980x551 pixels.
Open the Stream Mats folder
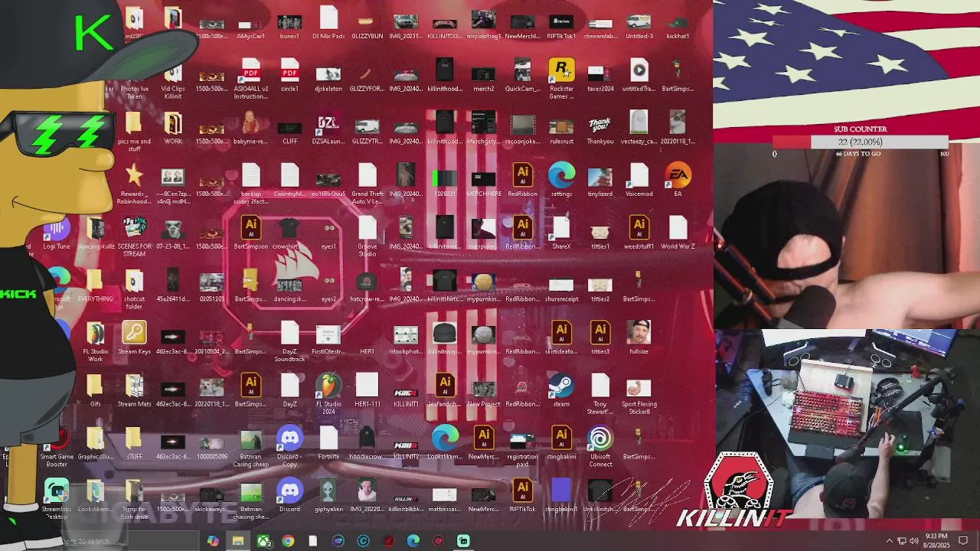point(134,386)
